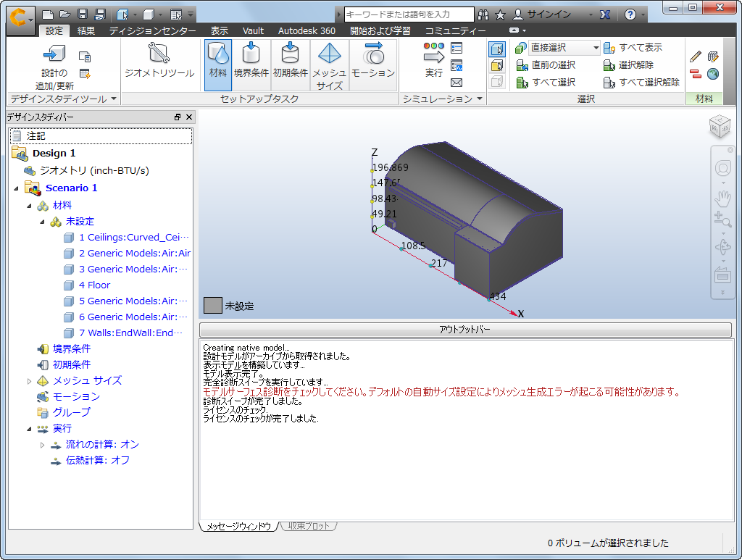742x560 pixels.
Task: Select the 材料 (Materials) setup task icon
Action: click(x=217, y=62)
